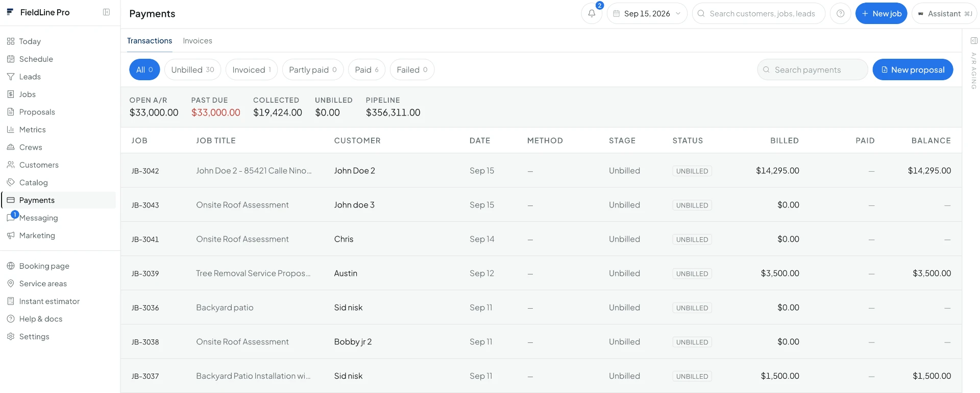980x393 pixels.
Task: Click the New job button
Action: [881, 13]
